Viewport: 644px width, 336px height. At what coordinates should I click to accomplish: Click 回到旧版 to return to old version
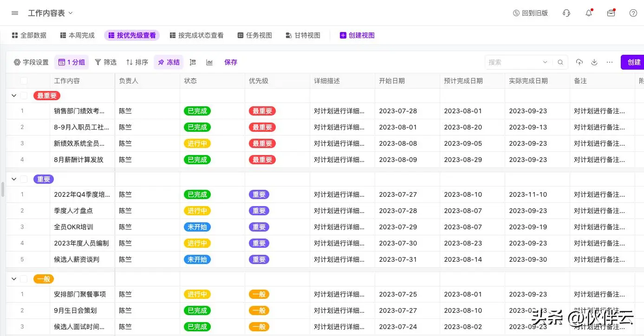point(530,13)
